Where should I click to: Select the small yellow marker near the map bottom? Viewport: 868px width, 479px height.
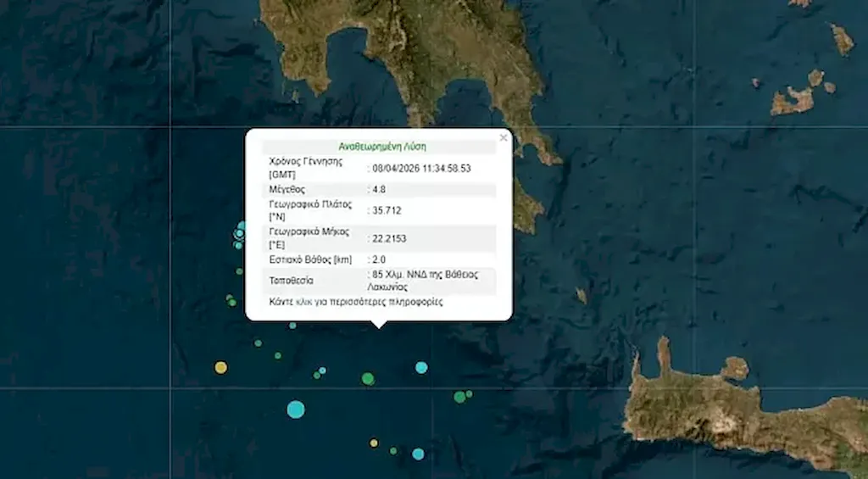pyautogui.click(x=374, y=443)
